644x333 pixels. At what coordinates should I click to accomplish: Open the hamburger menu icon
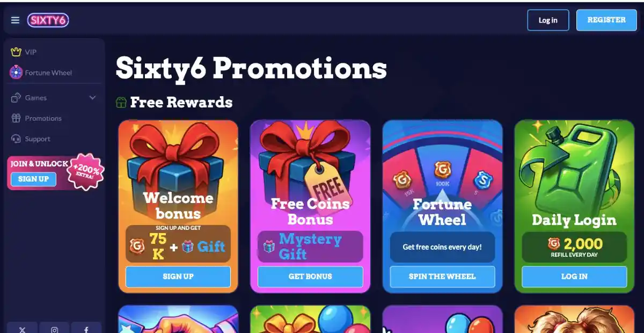15,20
